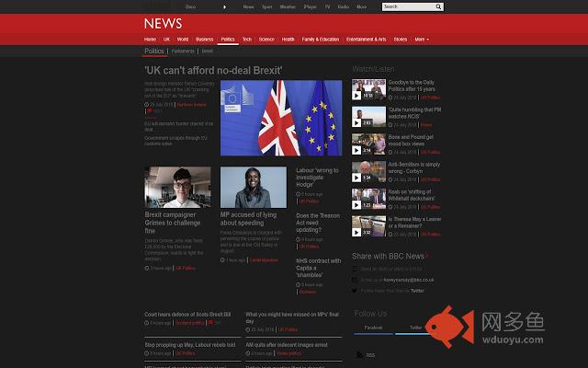Open 'MP accused of lying about speeding' headline
Viewport: 588px width, 368px height.
pyautogui.click(x=248, y=219)
